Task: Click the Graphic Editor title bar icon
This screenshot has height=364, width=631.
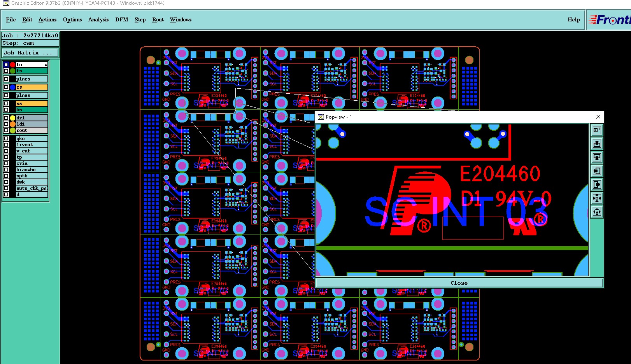Action: coord(6,3)
